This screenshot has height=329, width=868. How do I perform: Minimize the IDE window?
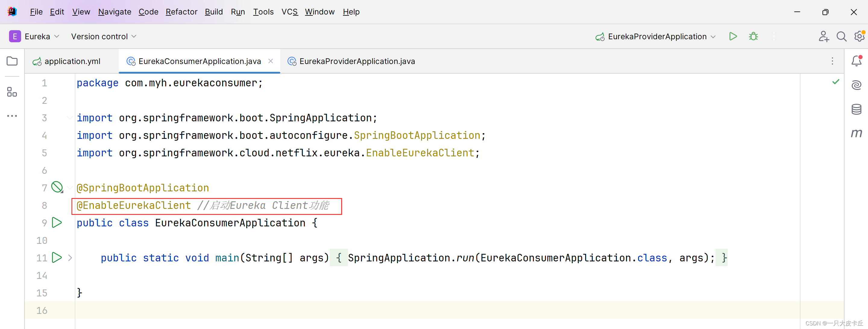click(x=797, y=12)
